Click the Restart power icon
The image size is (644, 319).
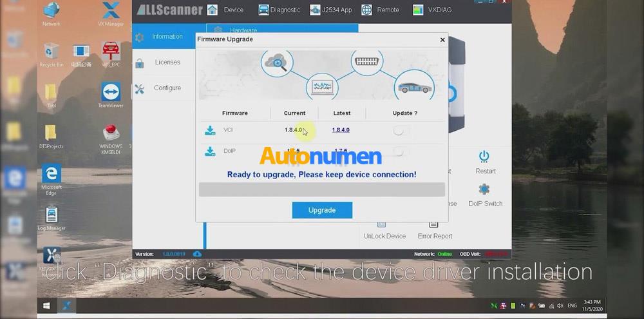click(x=484, y=156)
